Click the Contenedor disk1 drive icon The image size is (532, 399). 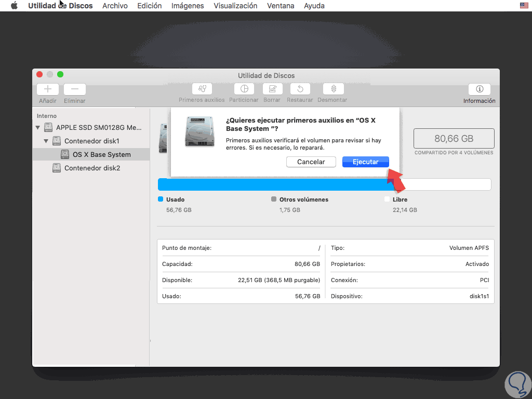tap(57, 141)
